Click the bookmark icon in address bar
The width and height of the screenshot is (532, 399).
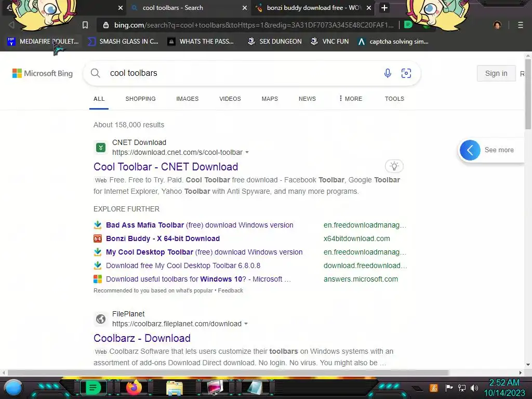pyautogui.click(x=85, y=25)
